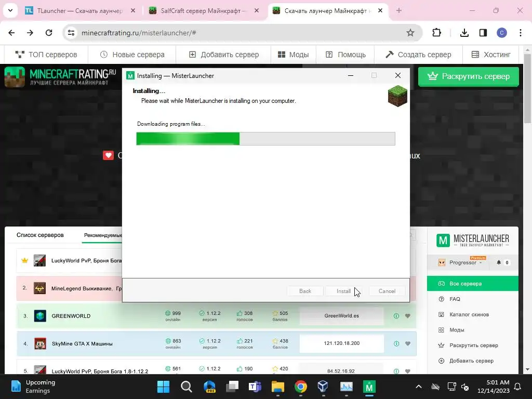
Task: Open ТОП серверов menu item
Action: coord(46,55)
